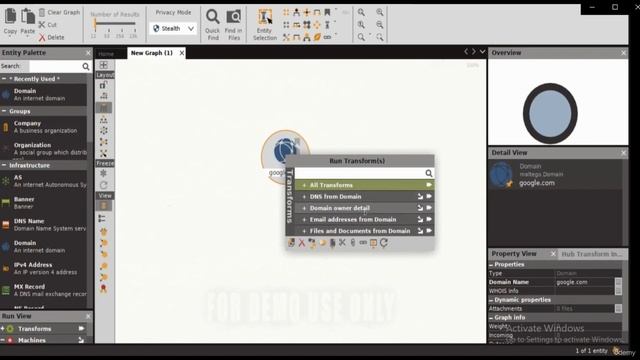Viewport: 640px width, 360px height.
Task: Switch to the Home tab
Action: 106,53
